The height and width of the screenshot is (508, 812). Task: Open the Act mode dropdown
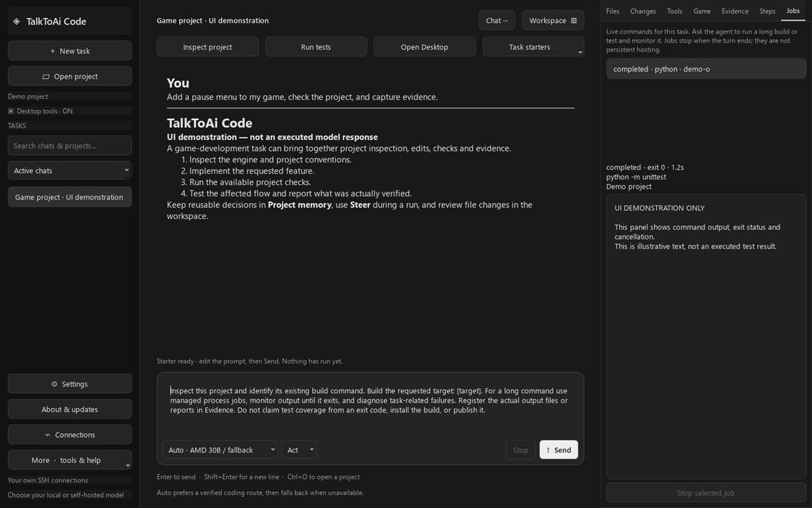(x=299, y=450)
